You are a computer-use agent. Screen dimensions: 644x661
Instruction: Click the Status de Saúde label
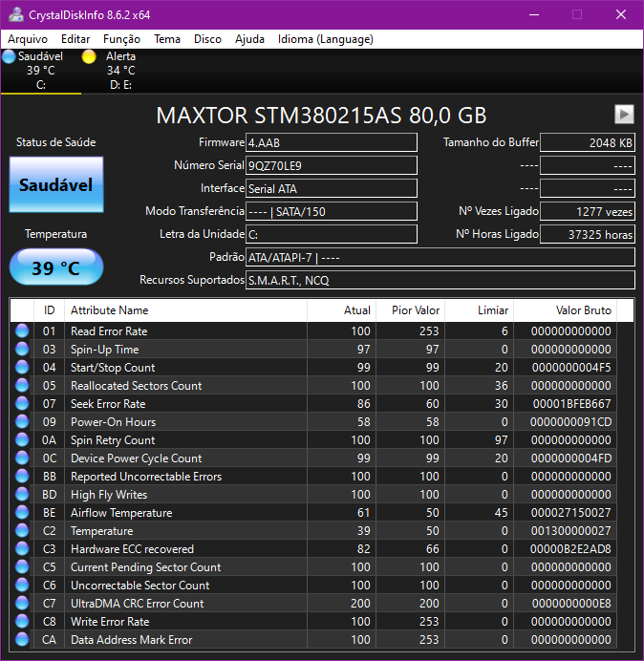(56, 142)
